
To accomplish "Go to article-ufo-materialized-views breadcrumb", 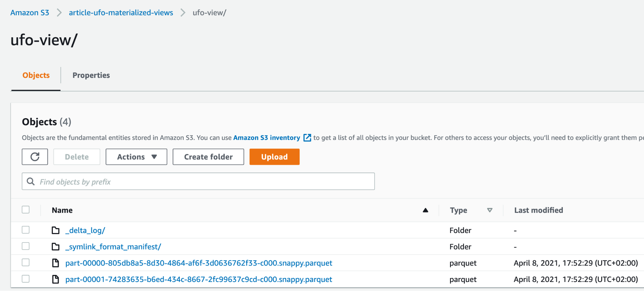I will click(121, 13).
